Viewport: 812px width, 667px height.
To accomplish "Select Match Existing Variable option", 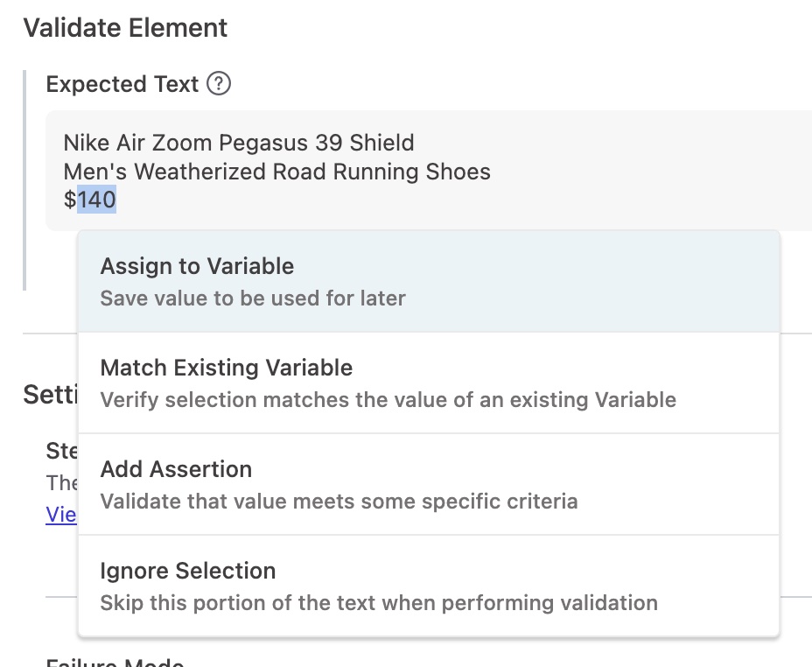I will pyautogui.click(x=226, y=368).
